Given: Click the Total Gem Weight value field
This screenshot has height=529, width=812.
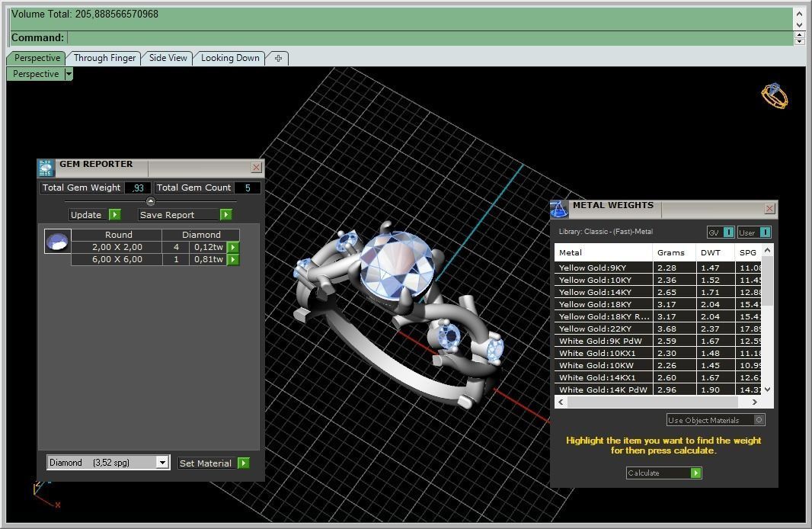Looking at the screenshot, I should point(137,188).
